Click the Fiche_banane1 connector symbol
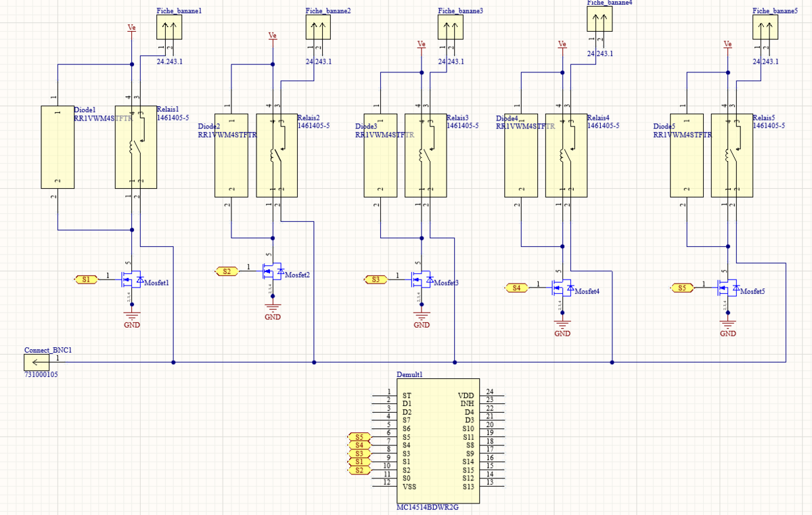The width and height of the screenshot is (812, 515). click(169, 28)
